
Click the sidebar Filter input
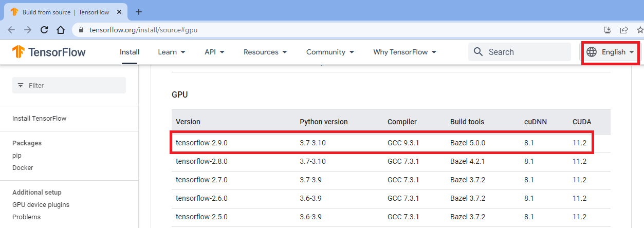click(69, 85)
